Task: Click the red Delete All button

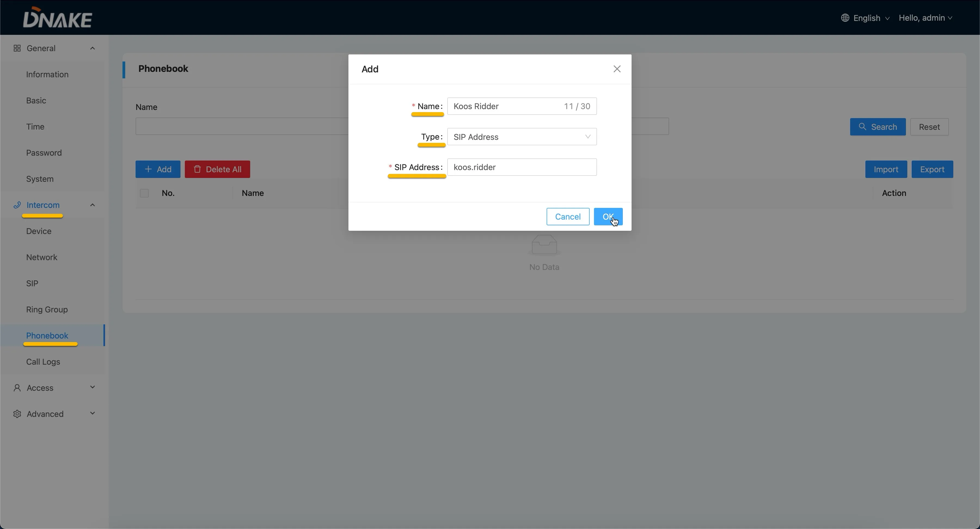Action: [217, 169]
